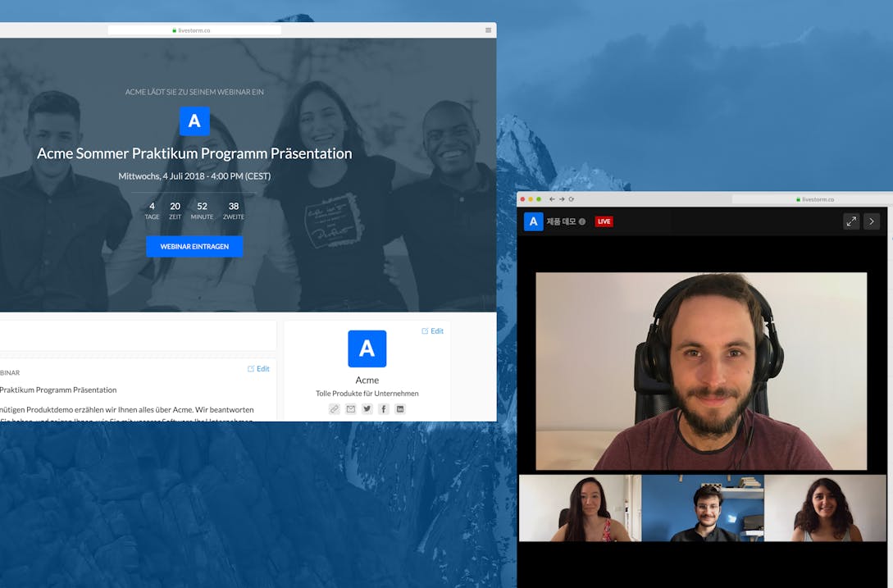Click Edit on the webinar description section
893x588 pixels.
258,369
